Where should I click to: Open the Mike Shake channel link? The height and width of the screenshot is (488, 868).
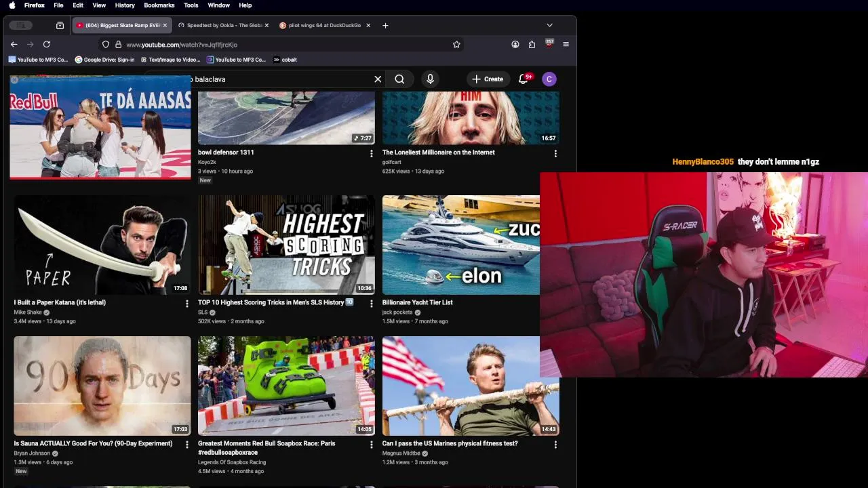(x=28, y=312)
